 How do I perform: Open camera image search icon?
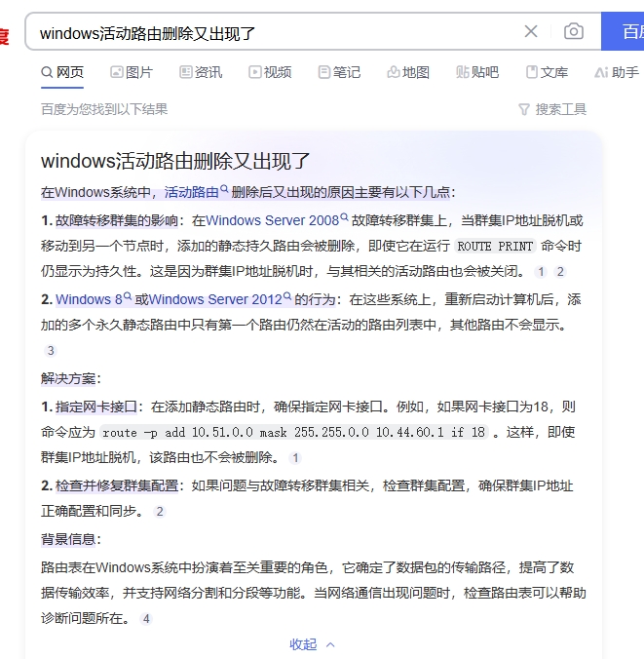tap(574, 31)
